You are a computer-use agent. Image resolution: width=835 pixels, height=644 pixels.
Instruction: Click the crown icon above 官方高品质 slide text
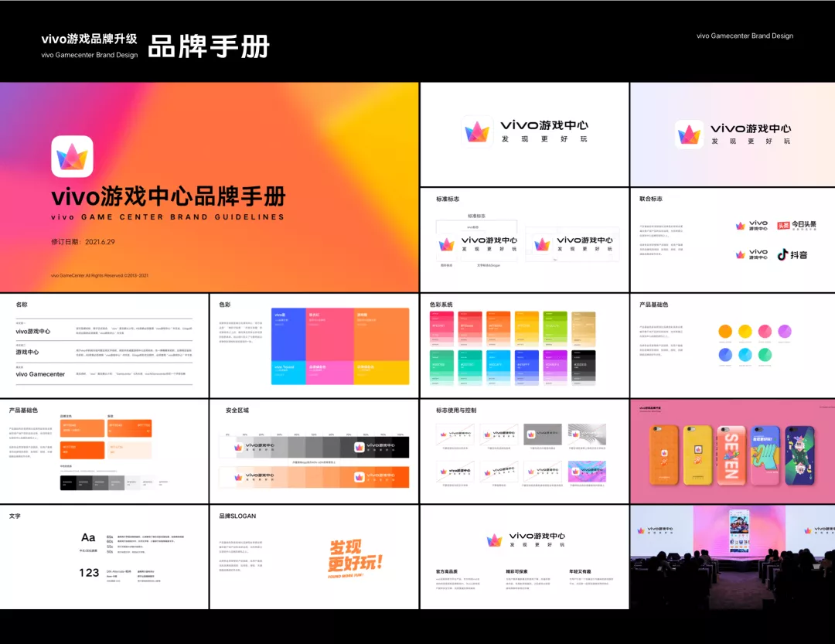pyautogui.click(x=494, y=540)
